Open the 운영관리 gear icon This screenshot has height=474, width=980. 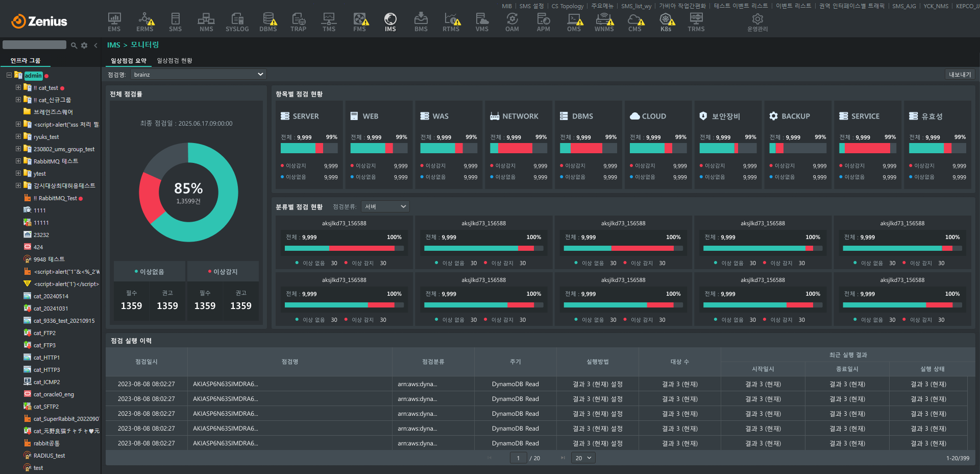tap(757, 22)
